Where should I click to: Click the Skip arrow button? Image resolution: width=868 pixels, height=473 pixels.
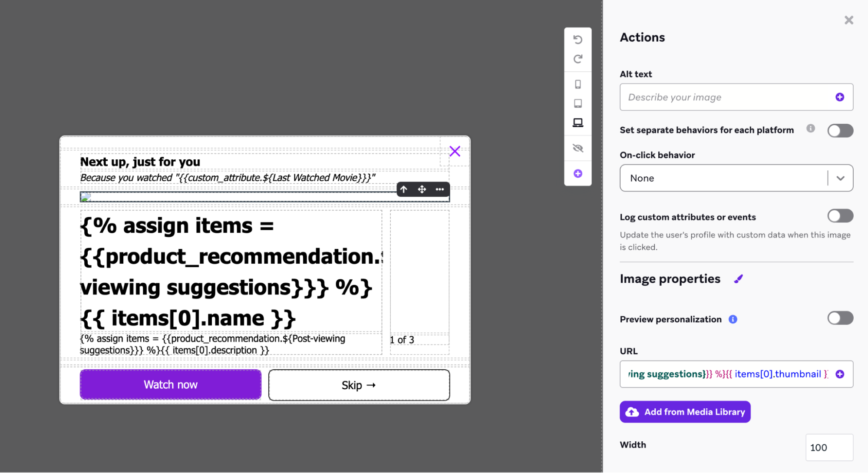point(359,385)
